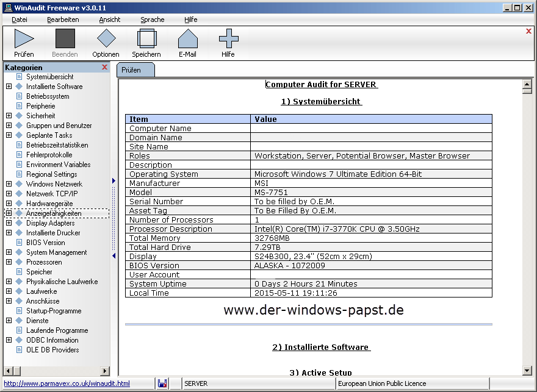Close the toolbar using its red X
The width and height of the screenshot is (537, 392).
(x=528, y=31)
